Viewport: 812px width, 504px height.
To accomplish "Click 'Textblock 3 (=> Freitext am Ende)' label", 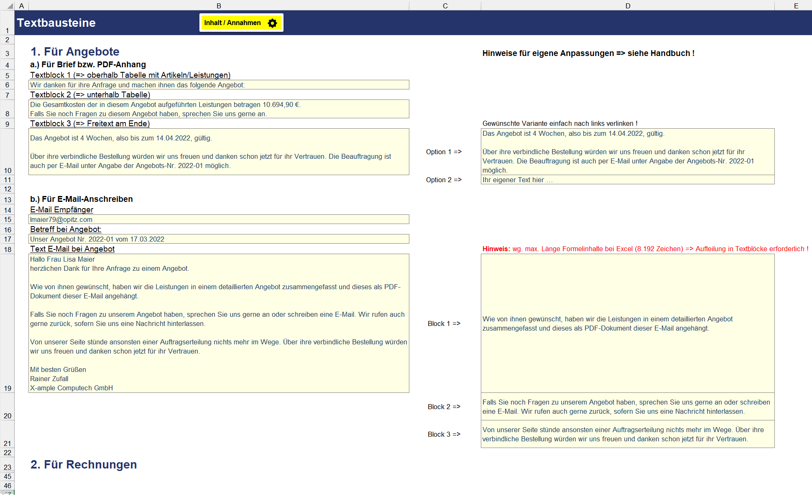I will [x=90, y=123].
